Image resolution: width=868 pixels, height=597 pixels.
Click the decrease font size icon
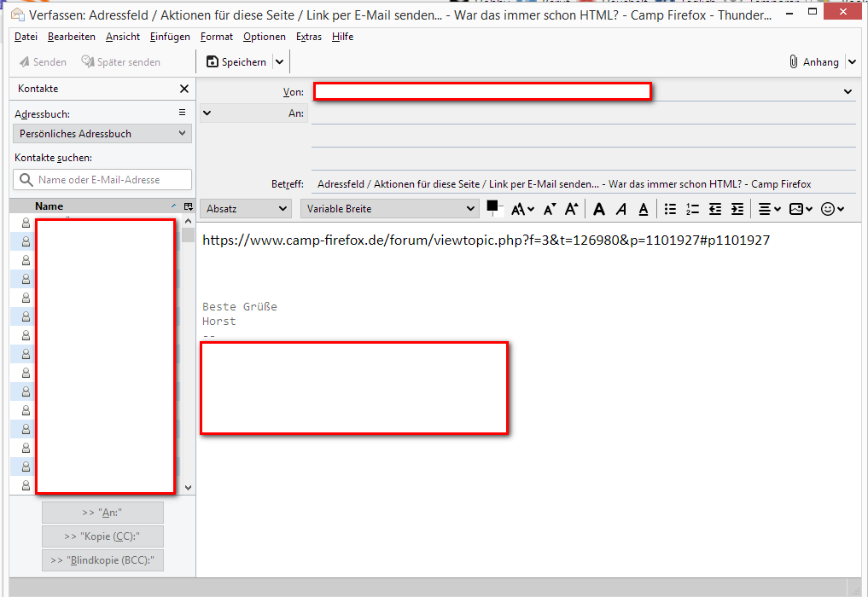(550, 209)
